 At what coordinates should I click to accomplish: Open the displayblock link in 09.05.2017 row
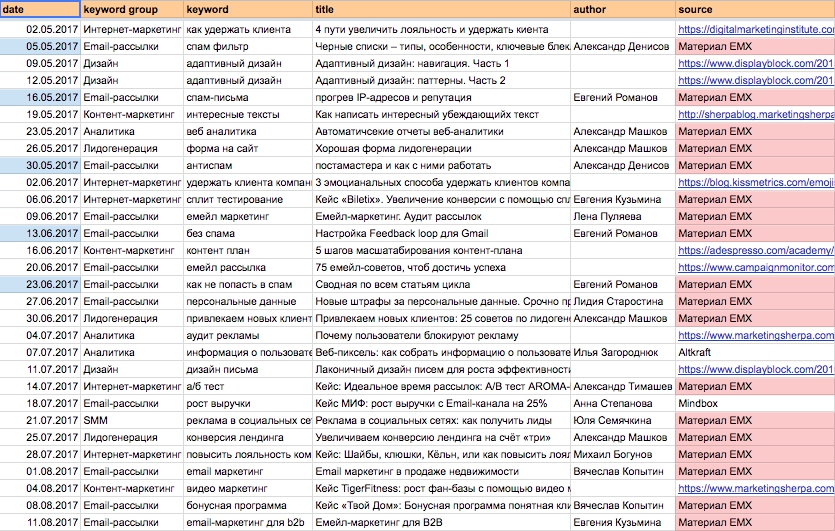(756, 63)
